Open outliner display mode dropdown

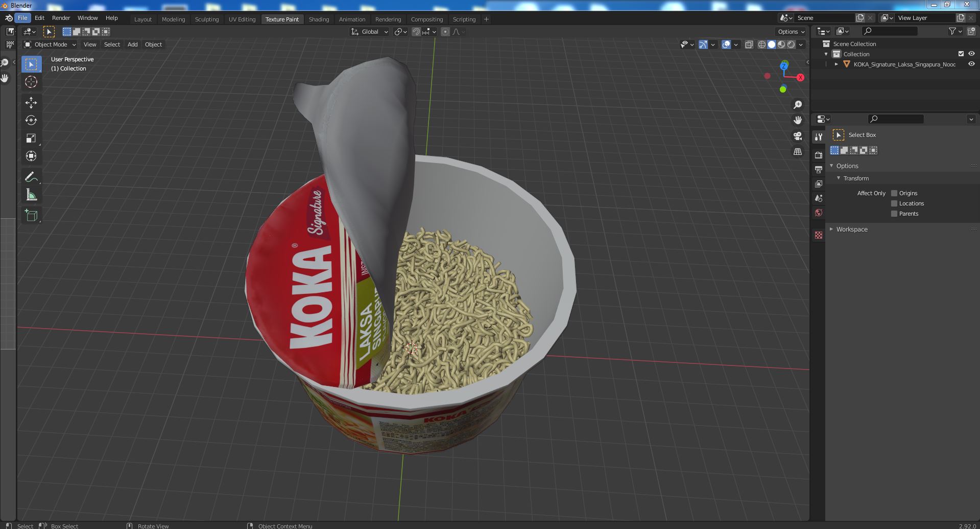823,32
